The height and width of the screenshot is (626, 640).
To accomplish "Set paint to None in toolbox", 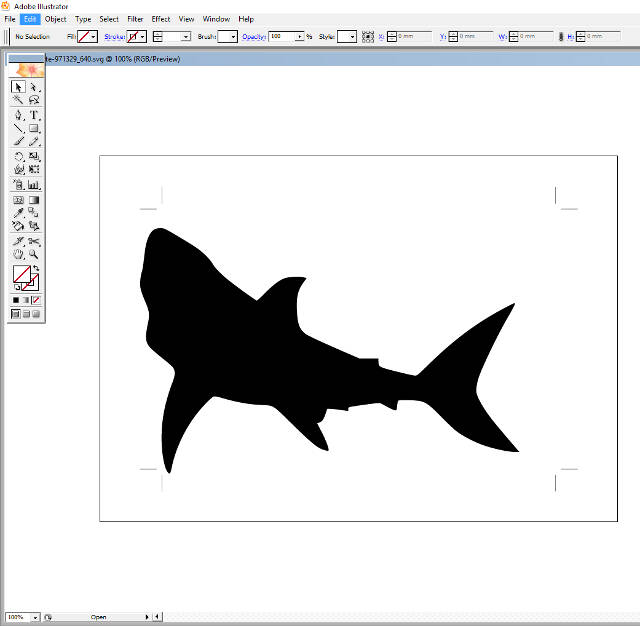I will pyautogui.click(x=36, y=300).
